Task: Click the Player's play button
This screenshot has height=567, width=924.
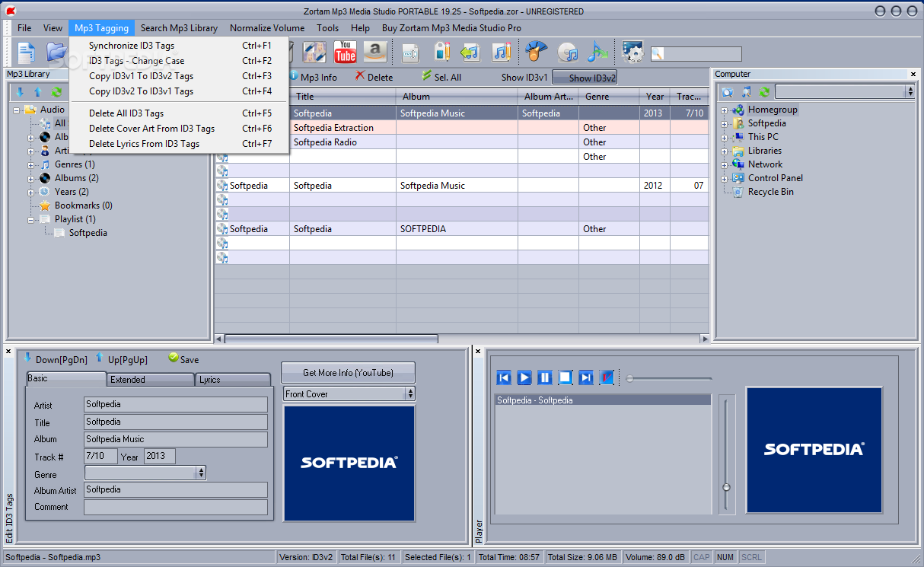Action: 524,377
